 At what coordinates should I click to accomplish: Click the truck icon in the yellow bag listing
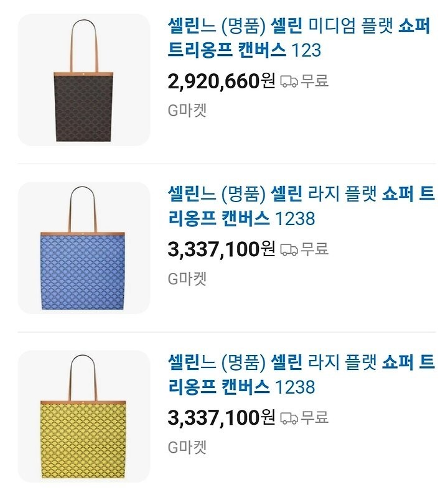tap(289, 418)
